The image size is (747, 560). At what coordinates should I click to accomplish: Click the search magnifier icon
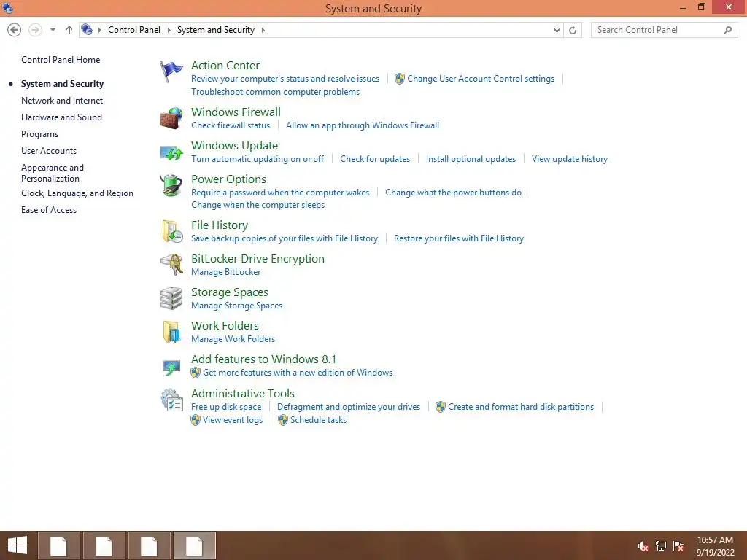click(727, 30)
